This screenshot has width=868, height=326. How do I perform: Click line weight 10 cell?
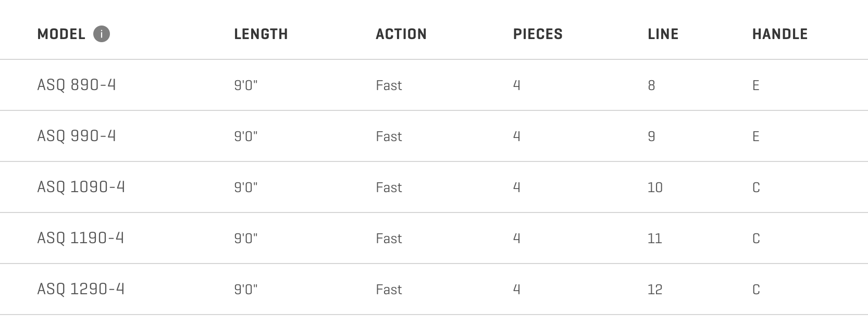click(655, 187)
